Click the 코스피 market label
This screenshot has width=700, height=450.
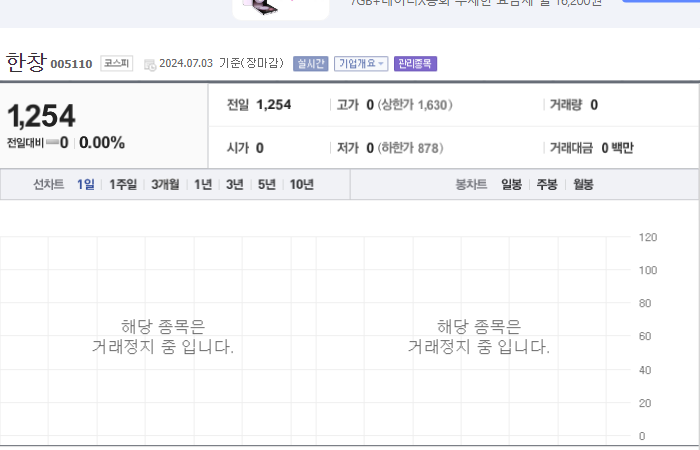pyautogui.click(x=117, y=63)
